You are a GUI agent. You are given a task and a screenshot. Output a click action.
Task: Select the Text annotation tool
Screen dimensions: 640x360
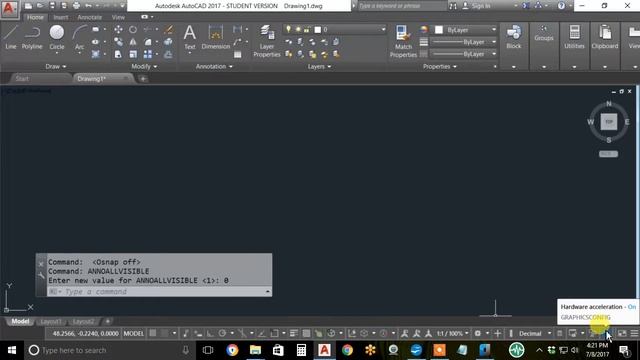(x=189, y=37)
